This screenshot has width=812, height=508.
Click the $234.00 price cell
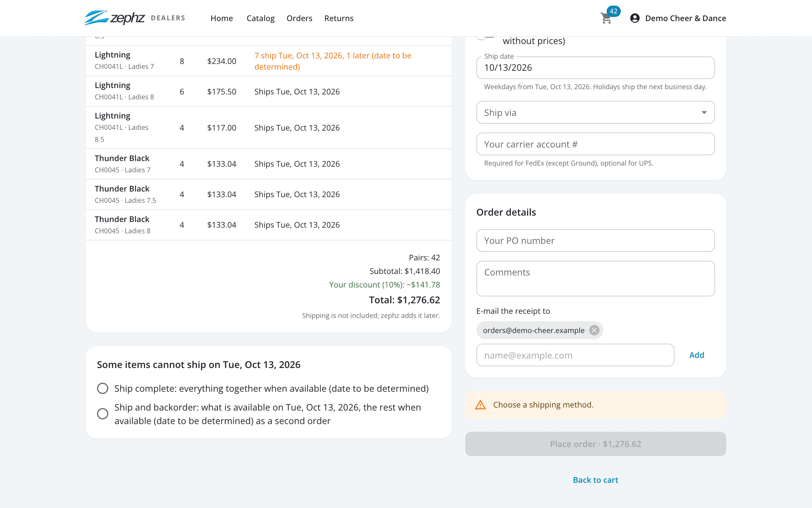click(x=222, y=61)
